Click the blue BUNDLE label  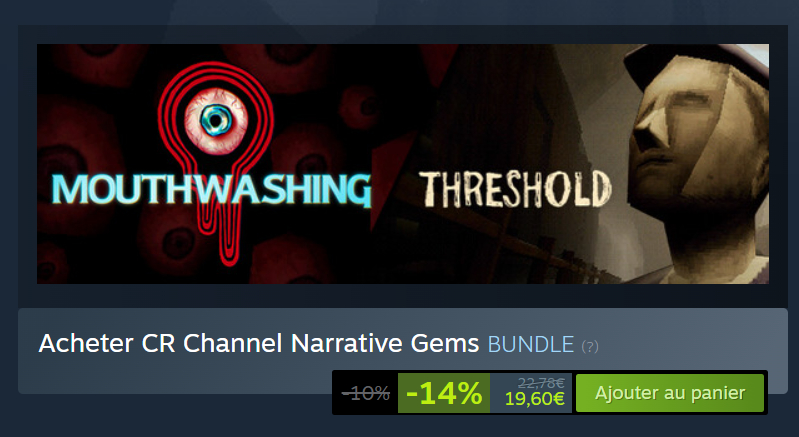coord(531,344)
